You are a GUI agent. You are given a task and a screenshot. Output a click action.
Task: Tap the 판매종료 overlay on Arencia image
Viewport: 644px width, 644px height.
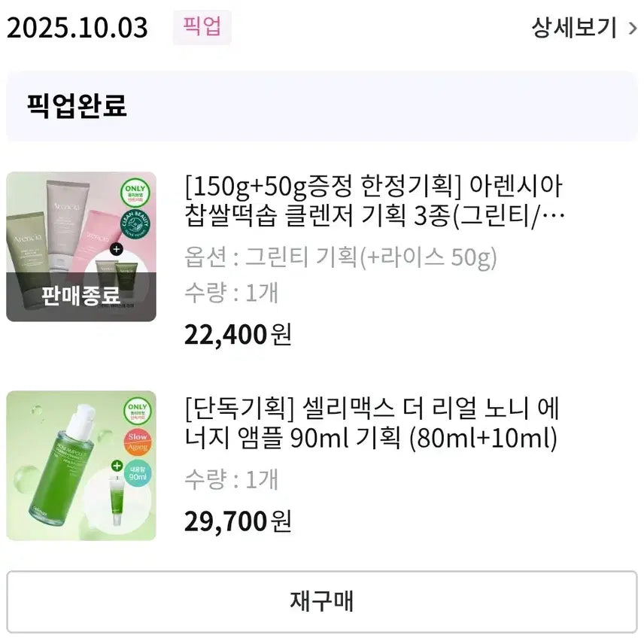81,296
